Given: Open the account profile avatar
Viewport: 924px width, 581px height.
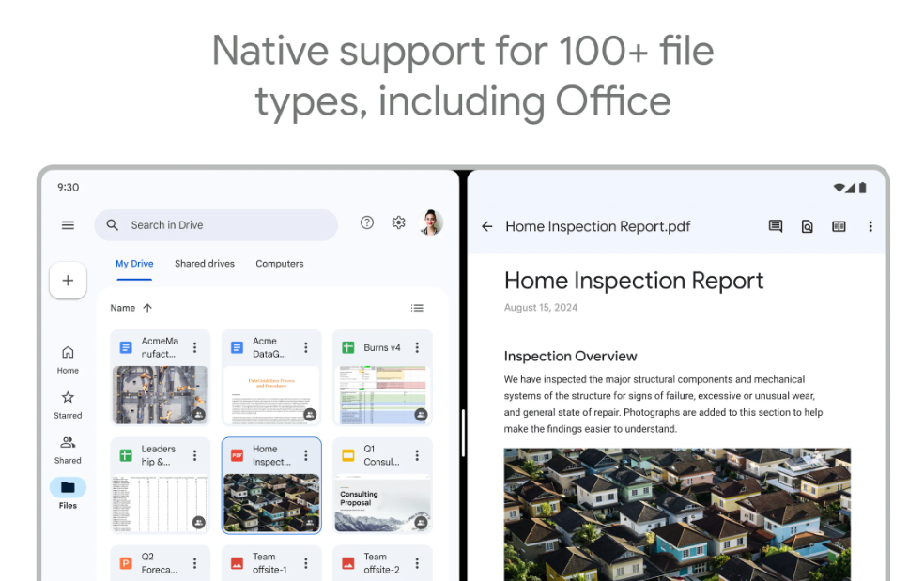Looking at the screenshot, I should [431, 222].
